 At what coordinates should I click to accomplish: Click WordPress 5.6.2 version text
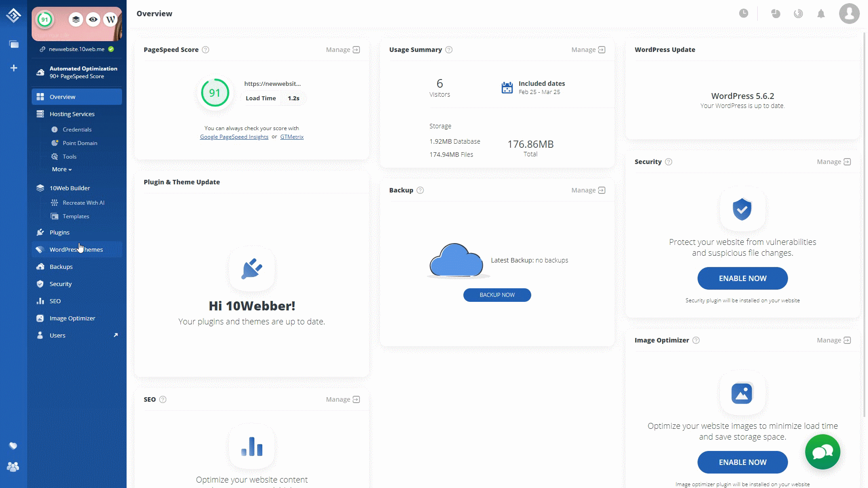pos(743,96)
